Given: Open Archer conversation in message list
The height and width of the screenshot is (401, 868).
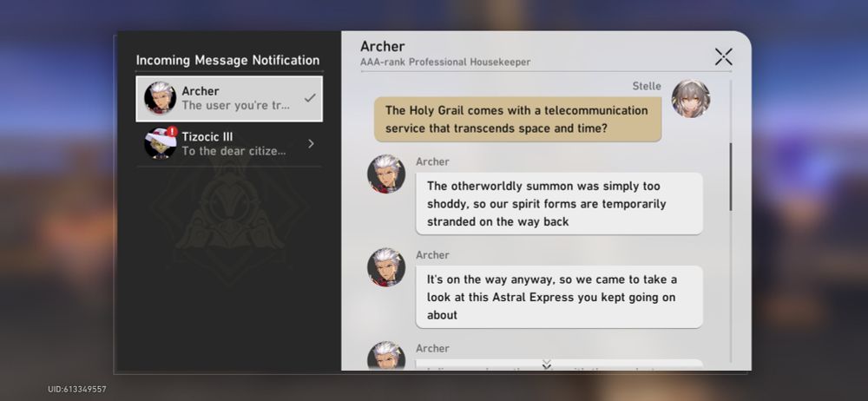Looking at the screenshot, I should tap(229, 99).
